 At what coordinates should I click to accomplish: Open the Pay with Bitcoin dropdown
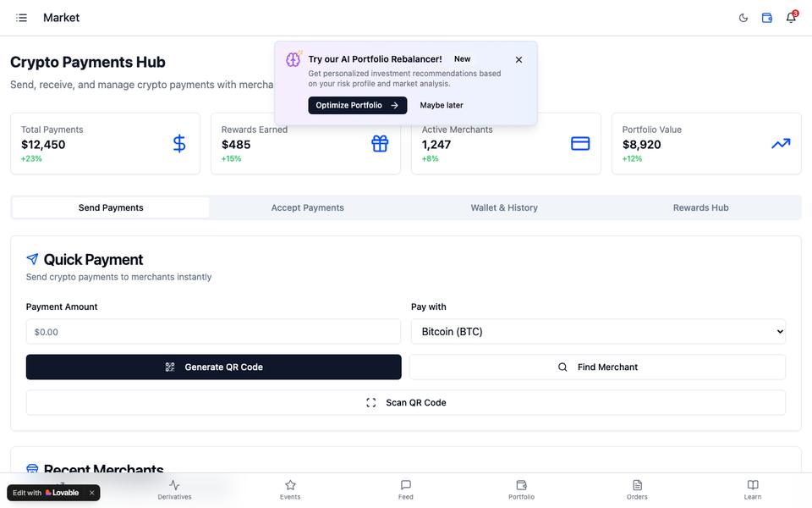(598, 332)
